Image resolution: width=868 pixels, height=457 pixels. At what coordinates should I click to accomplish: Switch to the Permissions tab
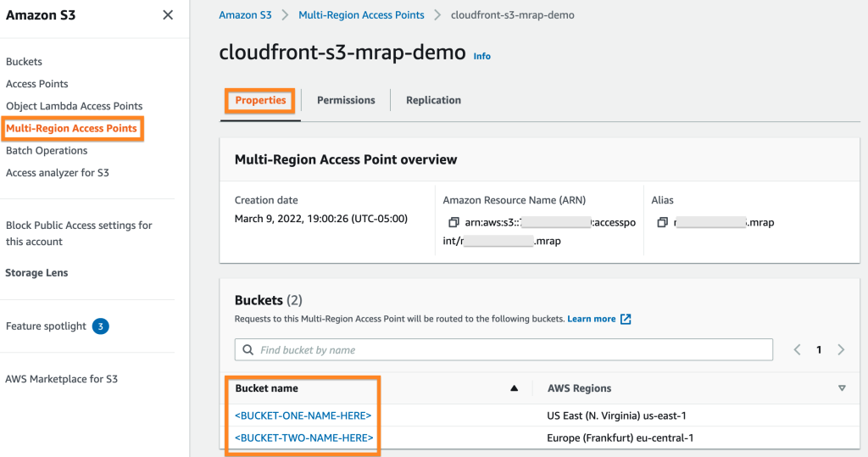pos(346,100)
